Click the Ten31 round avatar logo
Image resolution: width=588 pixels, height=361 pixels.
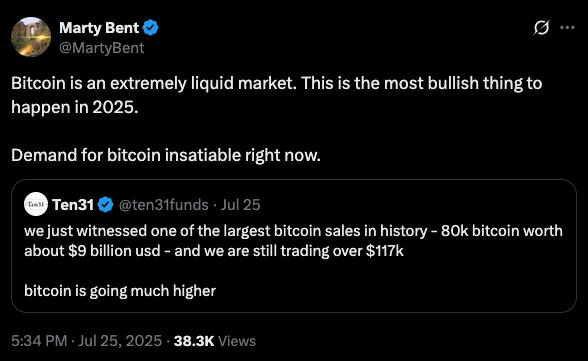36,204
